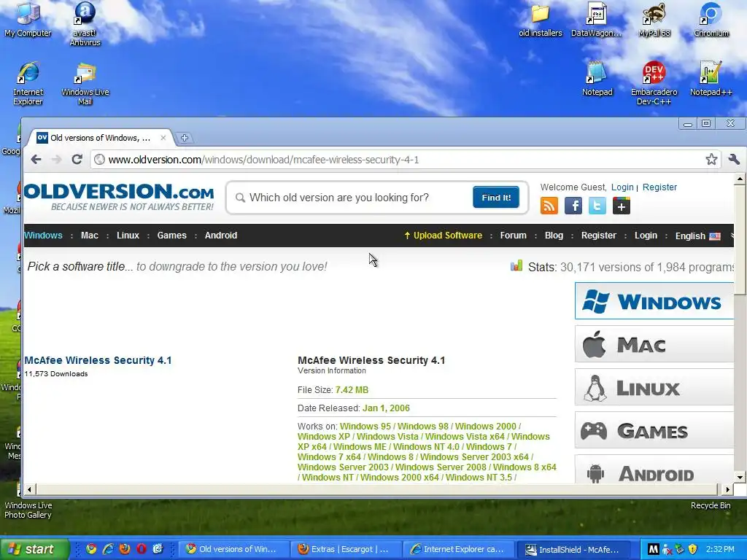Select the Windows navigation menu item
Image resolution: width=747 pixels, height=560 pixels.
pos(43,236)
